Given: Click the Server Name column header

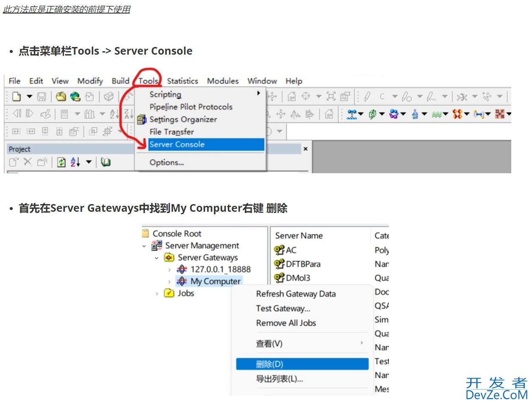Looking at the screenshot, I should pyautogui.click(x=299, y=236).
